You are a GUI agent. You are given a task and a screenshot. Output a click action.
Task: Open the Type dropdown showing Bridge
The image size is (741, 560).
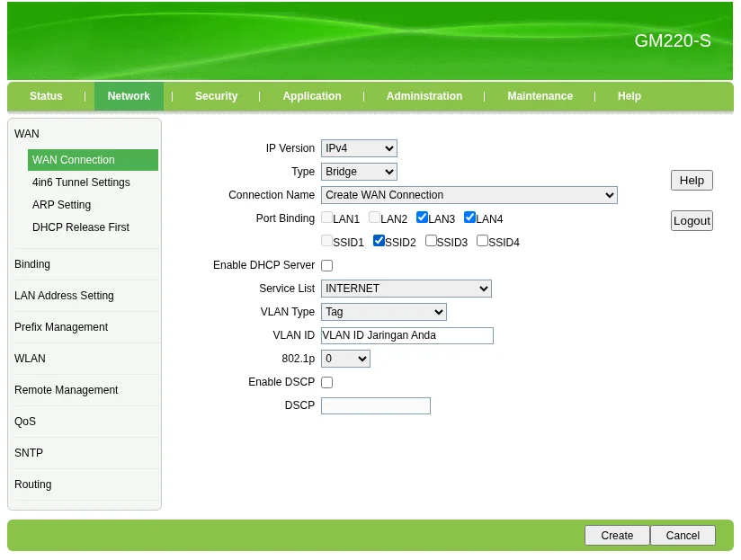pos(359,172)
